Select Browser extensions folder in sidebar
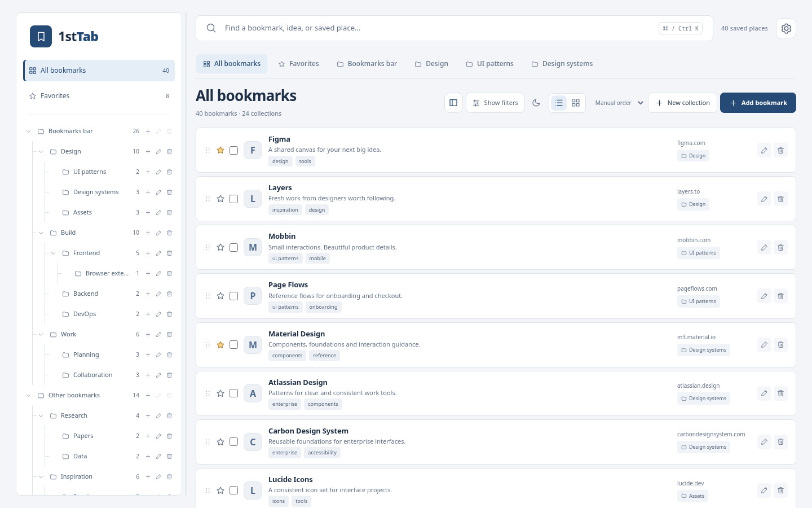This screenshot has width=812, height=508. (107, 274)
